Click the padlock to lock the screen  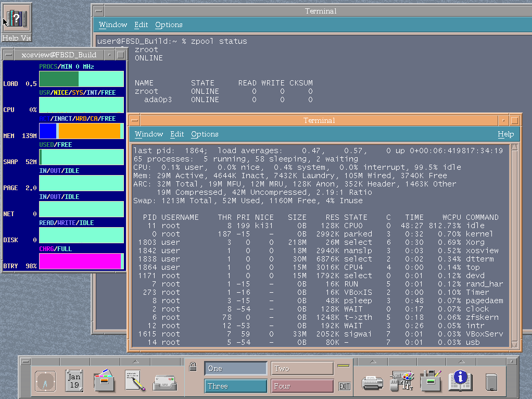tap(193, 366)
